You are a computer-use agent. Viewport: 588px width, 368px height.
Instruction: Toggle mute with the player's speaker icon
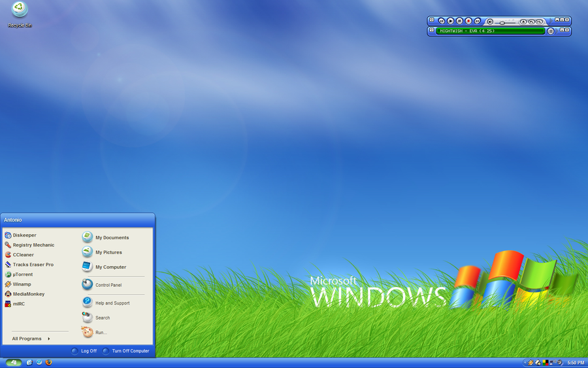(x=490, y=22)
